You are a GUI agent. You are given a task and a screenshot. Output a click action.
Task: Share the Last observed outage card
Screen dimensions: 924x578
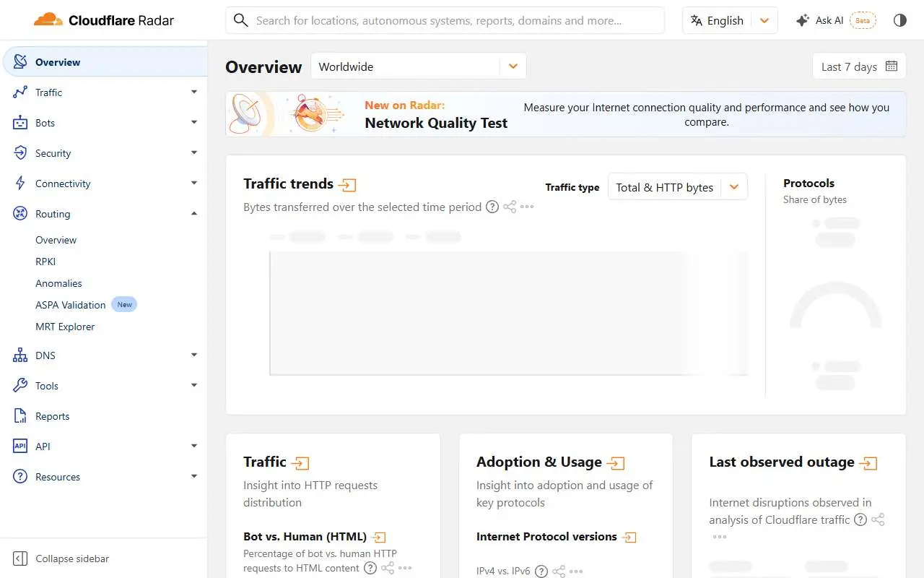tap(878, 519)
